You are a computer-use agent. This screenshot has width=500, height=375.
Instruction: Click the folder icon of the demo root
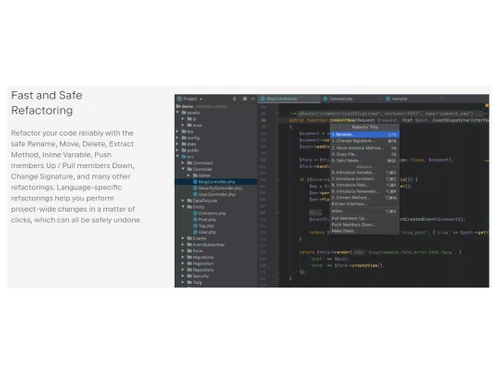(178, 106)
